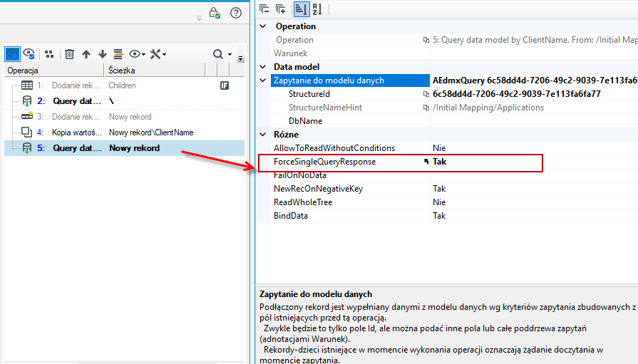Delete operation with the trash icon
638x364 pixels.
(70, 54)
